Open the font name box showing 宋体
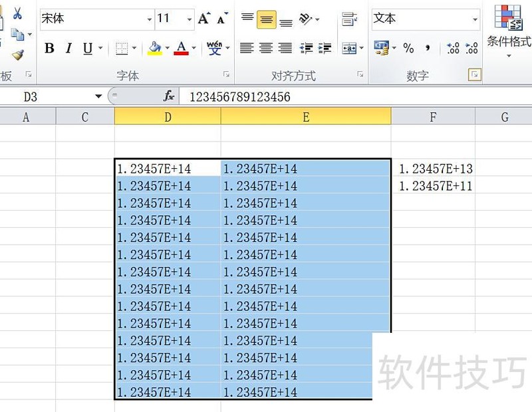This screenshot has height=412, width=532. click(x=96, y=19)
